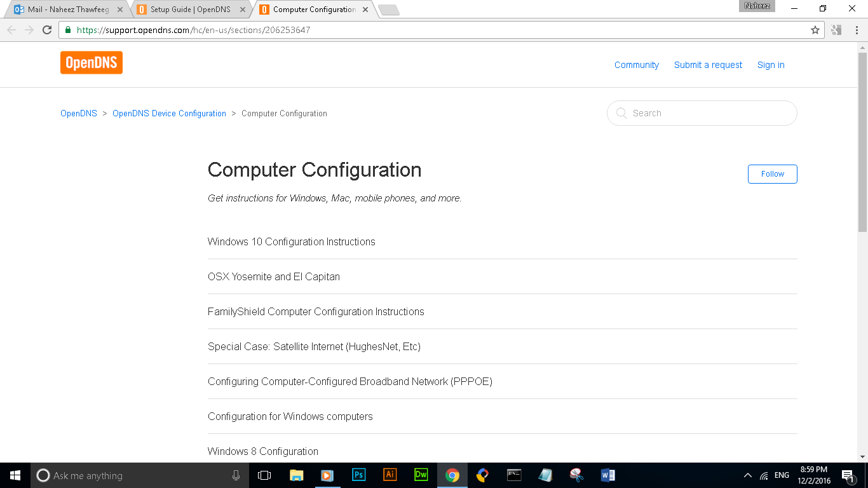Open Microsoft Word from the taskbar
Screen dimensions: 868x488
(x=607, y=475)
